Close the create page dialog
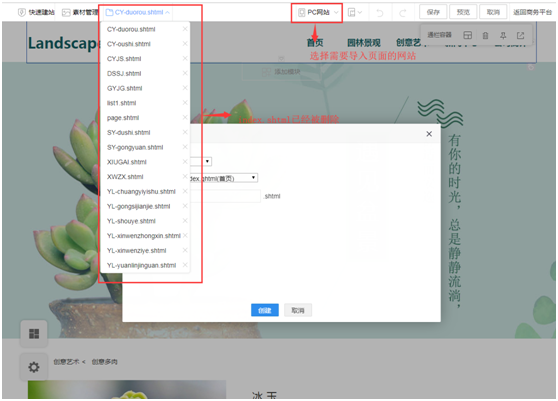 [429, 134]
